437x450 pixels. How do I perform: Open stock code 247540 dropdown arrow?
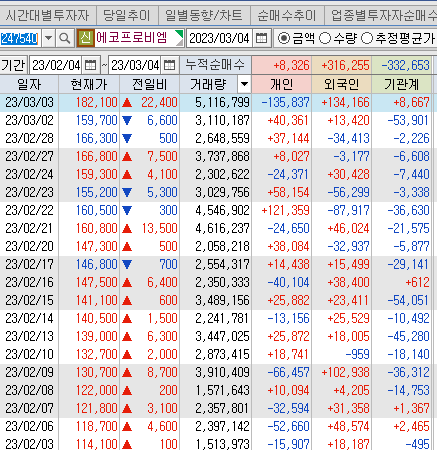pyautogui.click(x=48, y=38)
